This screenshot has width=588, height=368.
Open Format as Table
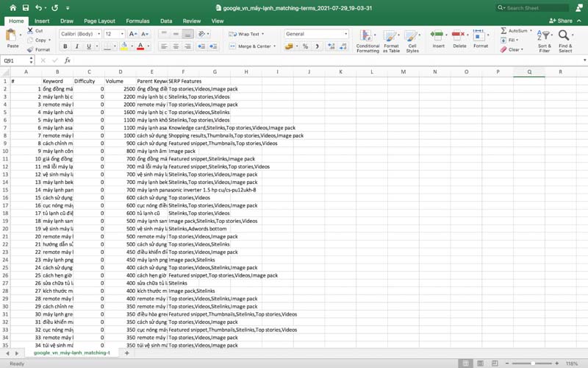(391, 40)
